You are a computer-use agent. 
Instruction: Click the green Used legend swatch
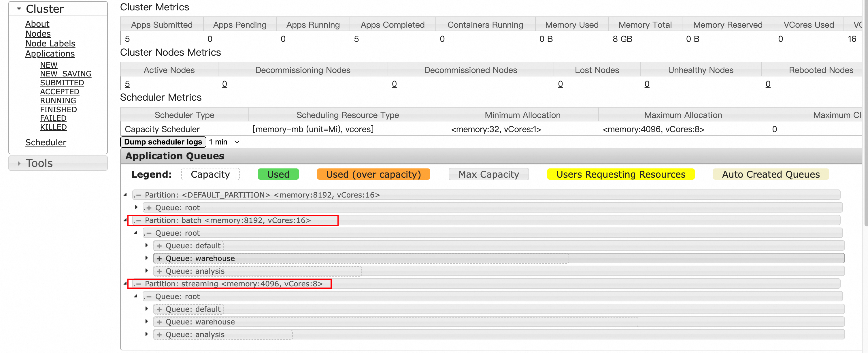coord(278,174)
